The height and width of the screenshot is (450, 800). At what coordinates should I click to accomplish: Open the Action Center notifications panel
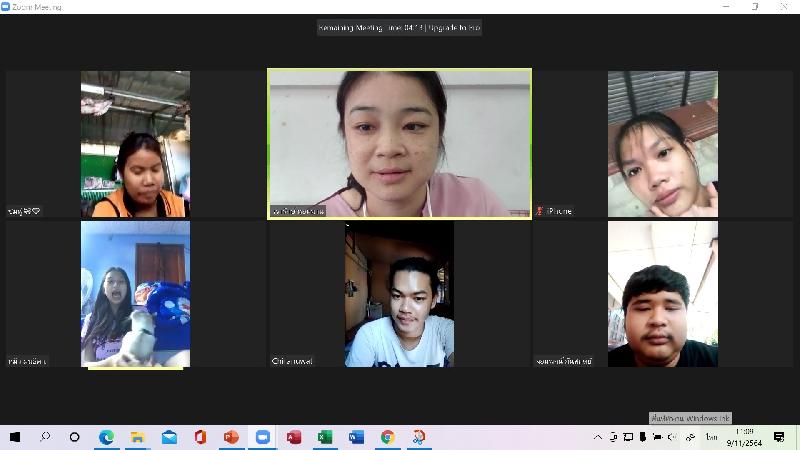pyautogui.click(x=779, y=437)
